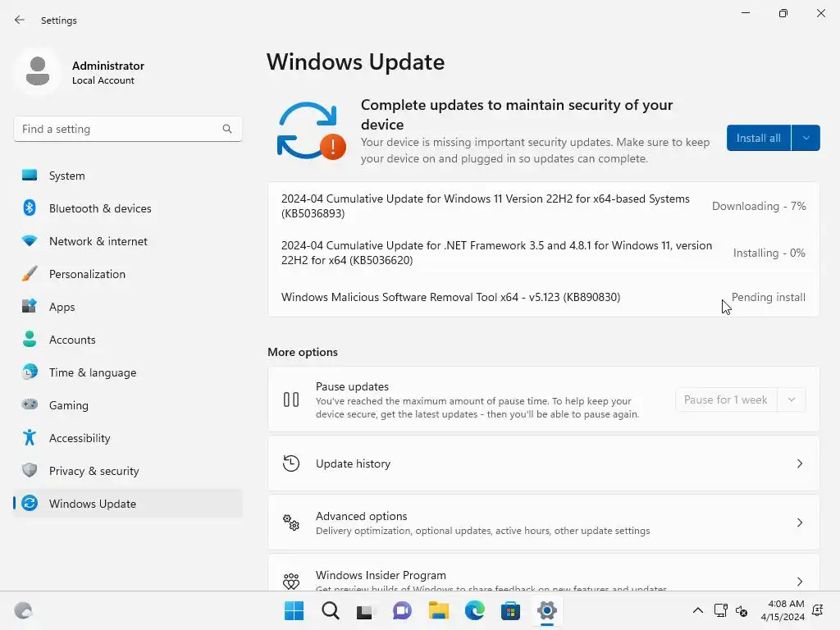Go back using the Settings back arrow
The image size is (840, 630).
[20, 20]
